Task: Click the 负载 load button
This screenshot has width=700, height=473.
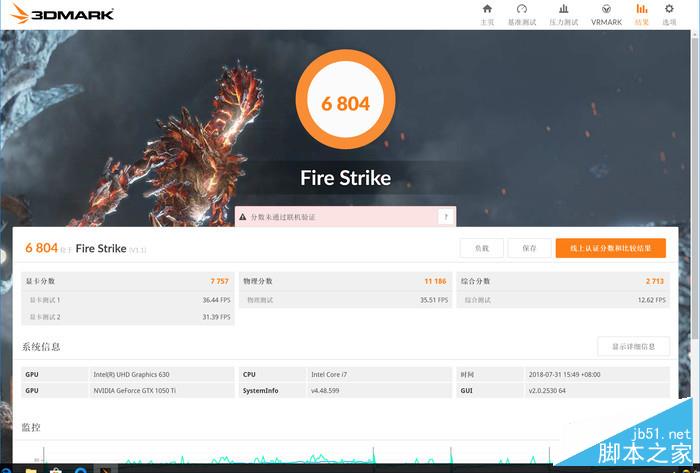Action: tap(482, 248)
